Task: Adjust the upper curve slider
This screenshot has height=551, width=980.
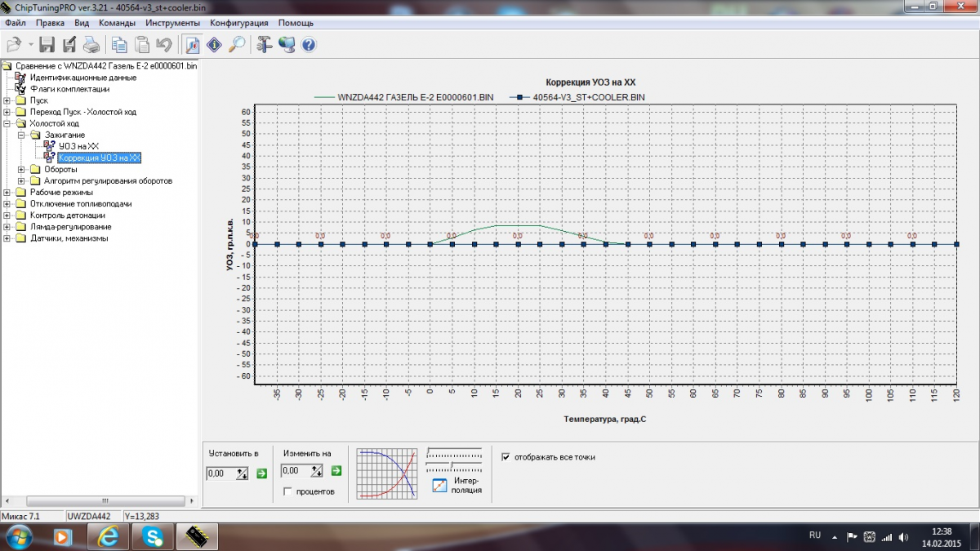Action: click(454, 451)
